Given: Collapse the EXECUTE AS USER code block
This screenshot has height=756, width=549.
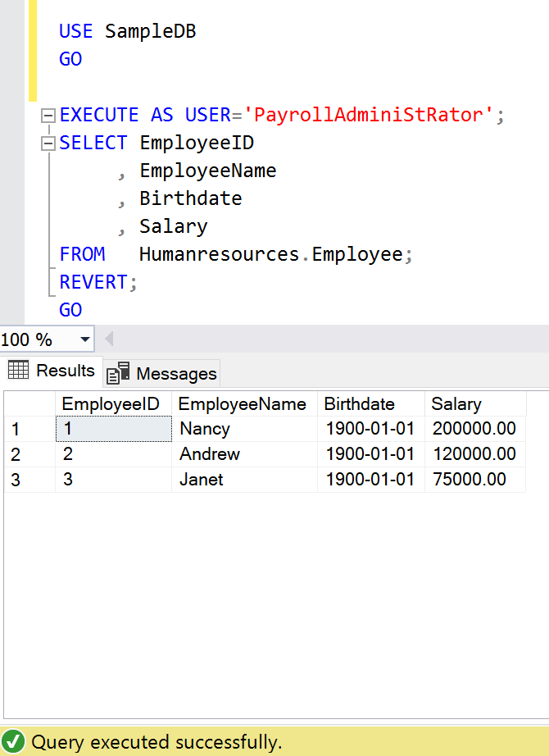Looking at the screenshot, I should tap(48, 116).
